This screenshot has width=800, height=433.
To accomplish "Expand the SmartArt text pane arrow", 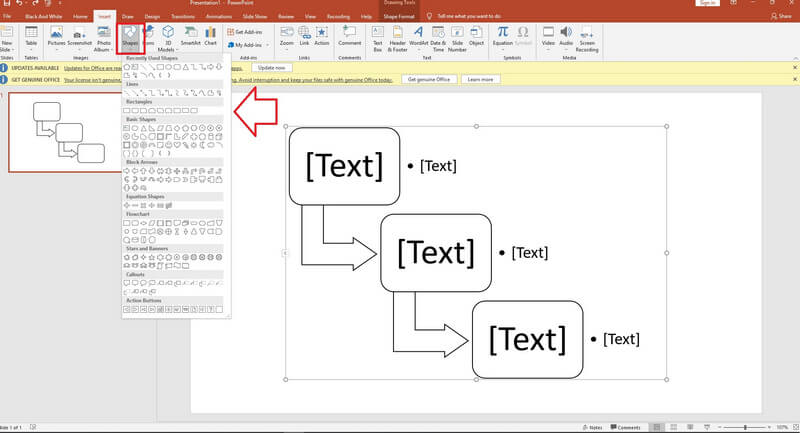I will pos(285,253).
